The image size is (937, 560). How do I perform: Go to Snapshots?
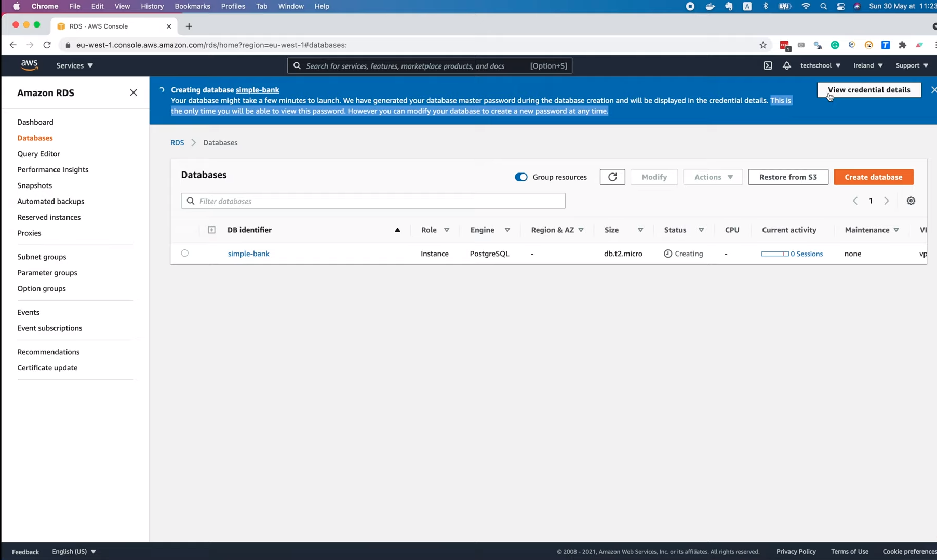click(34, 185)
